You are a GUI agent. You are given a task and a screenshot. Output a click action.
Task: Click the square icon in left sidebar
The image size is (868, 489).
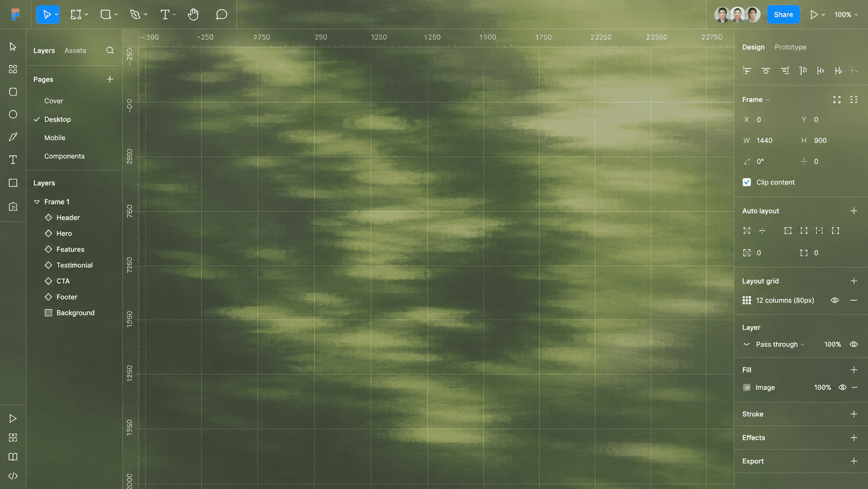13,183
